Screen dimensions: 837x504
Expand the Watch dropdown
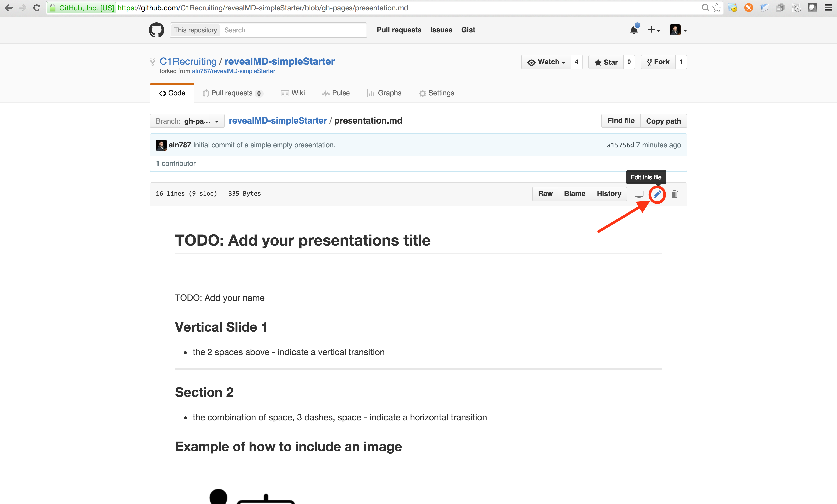pos(546,62)
